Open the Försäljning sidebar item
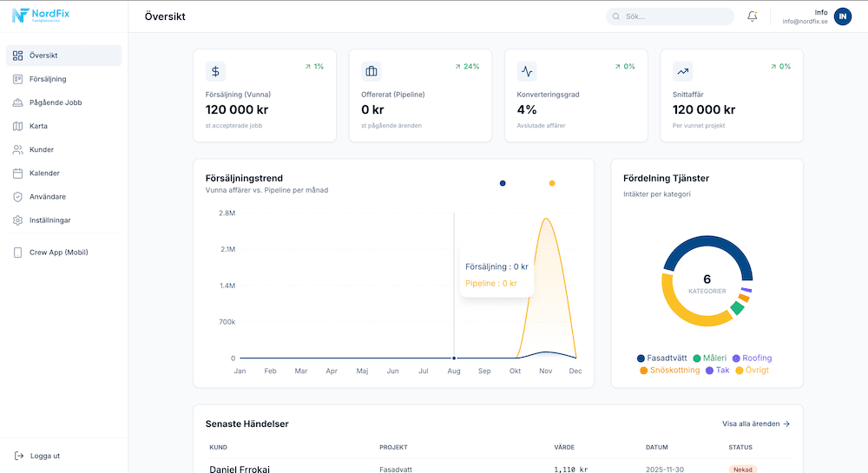The height and width of the screenshot is (473, 868). tap(63, 79)
